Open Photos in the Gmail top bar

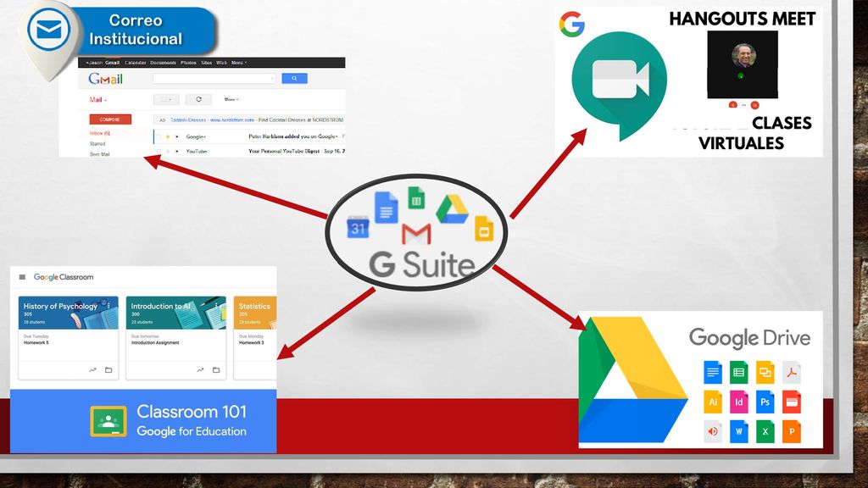pyautogui.click(x=188, y=63)
